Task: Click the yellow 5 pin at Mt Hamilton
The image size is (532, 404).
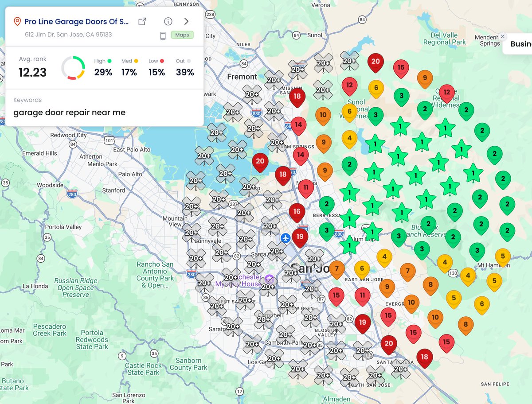Action: [503, 257]
